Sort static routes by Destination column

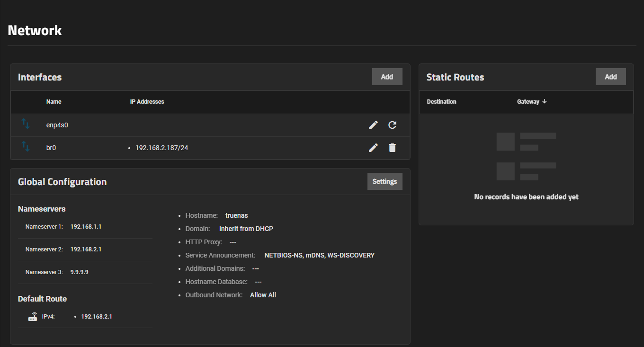tap(441, 102)
